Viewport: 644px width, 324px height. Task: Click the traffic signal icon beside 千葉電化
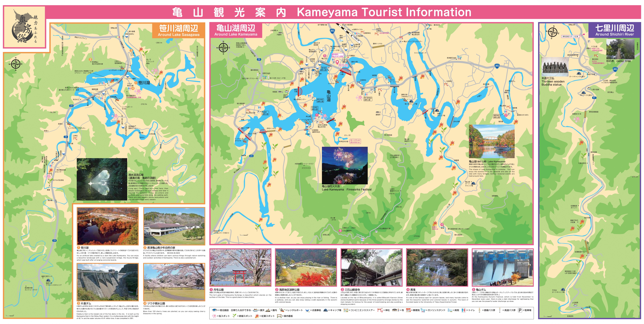[346, 57]
